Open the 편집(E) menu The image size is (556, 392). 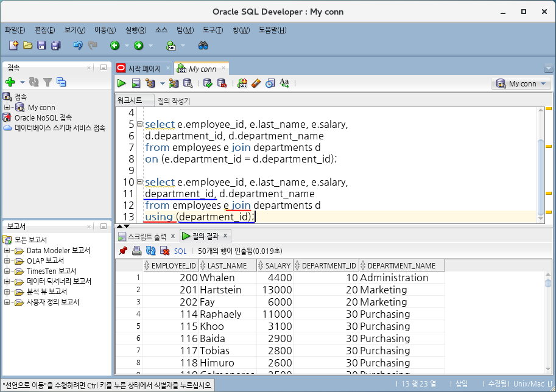[x=44, y=30]
